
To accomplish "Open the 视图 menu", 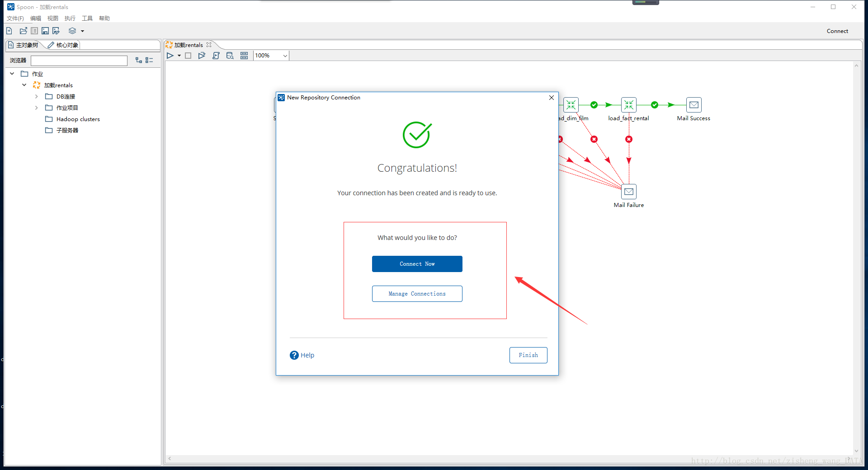I will click(53, 18).
